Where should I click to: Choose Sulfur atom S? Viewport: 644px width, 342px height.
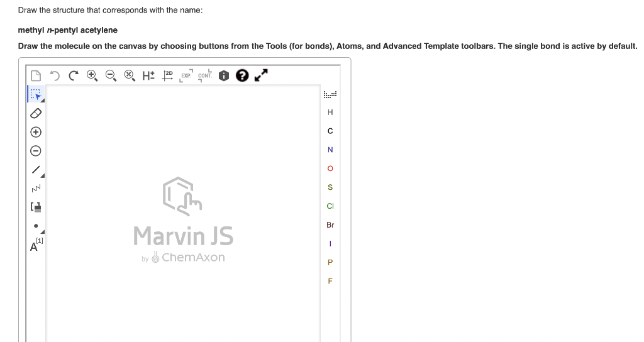(x=330, y=187)
